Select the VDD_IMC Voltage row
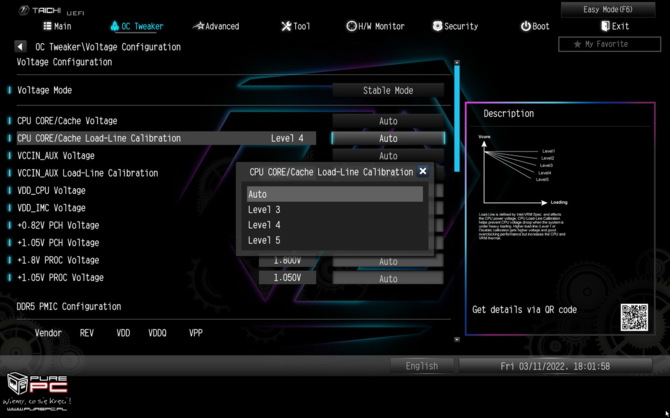 (51, 208)
